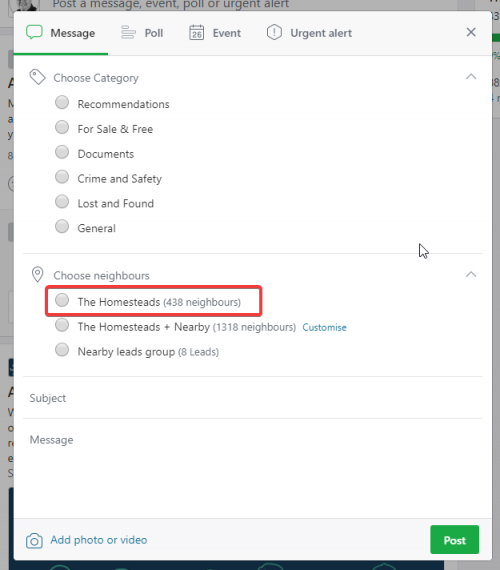Select The Homesteads + Nearby radio

(x=62, y=325)
